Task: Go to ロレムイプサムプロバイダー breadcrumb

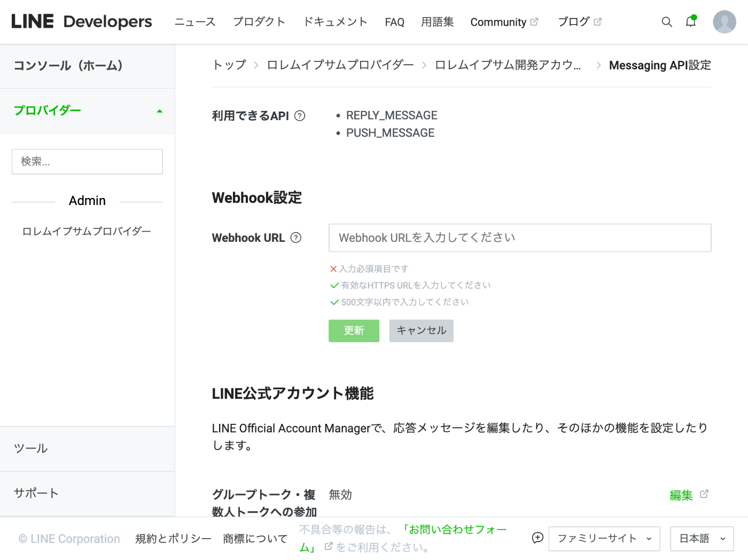Action: tap(340, 65)
